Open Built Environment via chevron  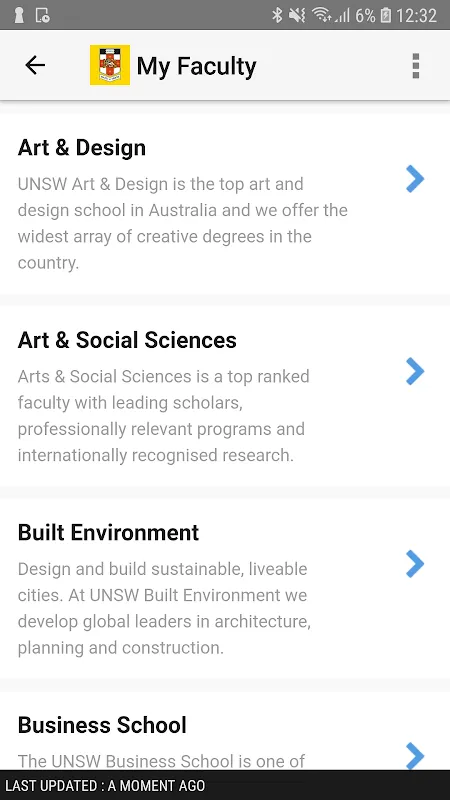(415, 563)
